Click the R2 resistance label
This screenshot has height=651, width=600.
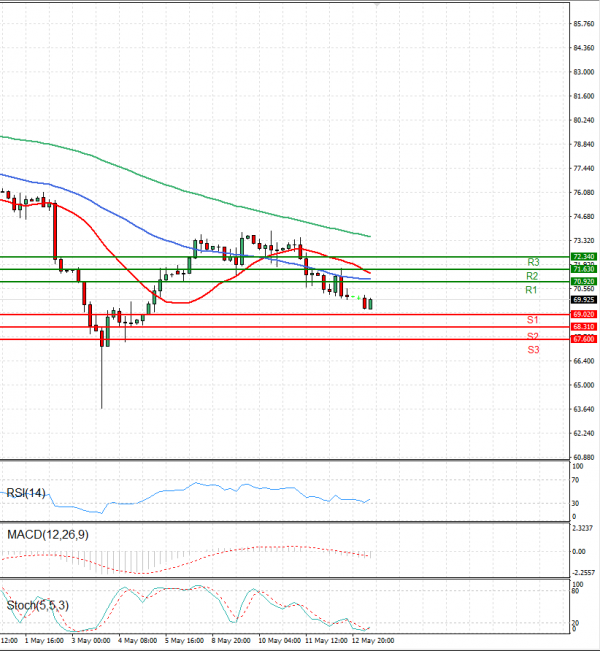tap(532, 276)
